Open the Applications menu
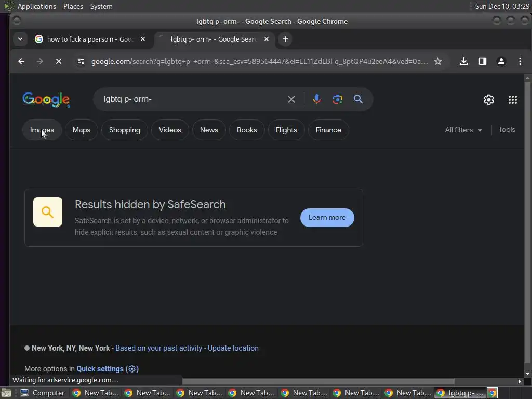 point(37,6)
